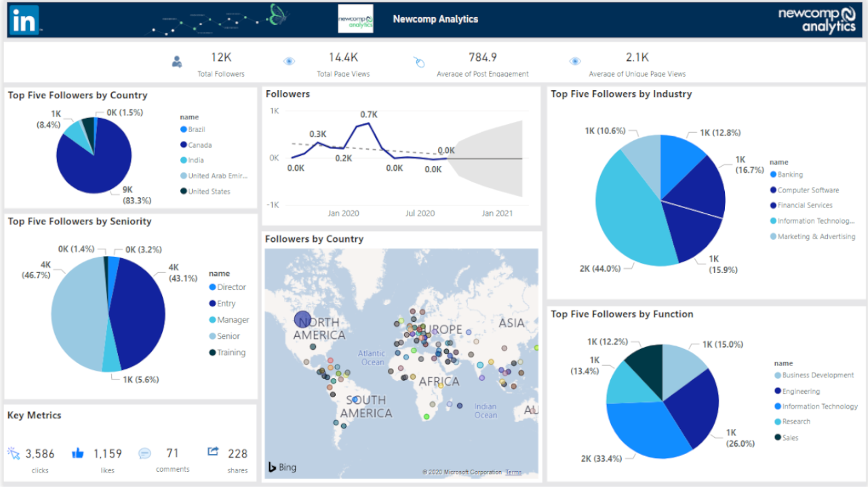The width and height of the screenshot is (868, 488).
Task: Open the Terms link on the map
Action: [x=513, y=472]
